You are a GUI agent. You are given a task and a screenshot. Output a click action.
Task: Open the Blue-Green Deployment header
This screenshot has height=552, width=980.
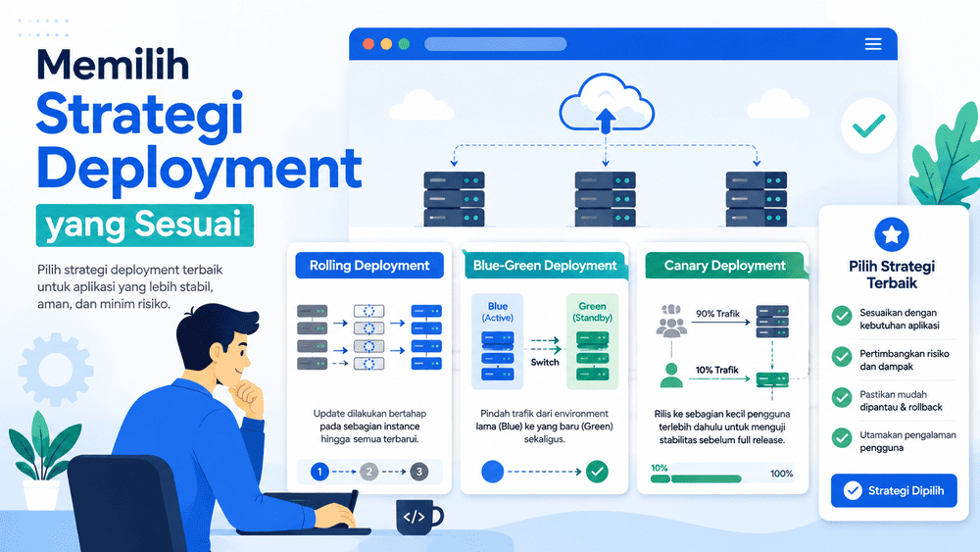pyautogui.click(x=544, y=265)
